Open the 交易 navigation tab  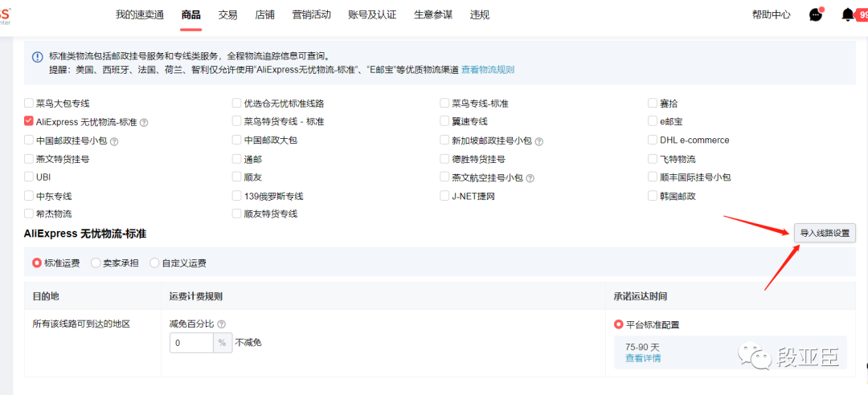tap(227, 15)
